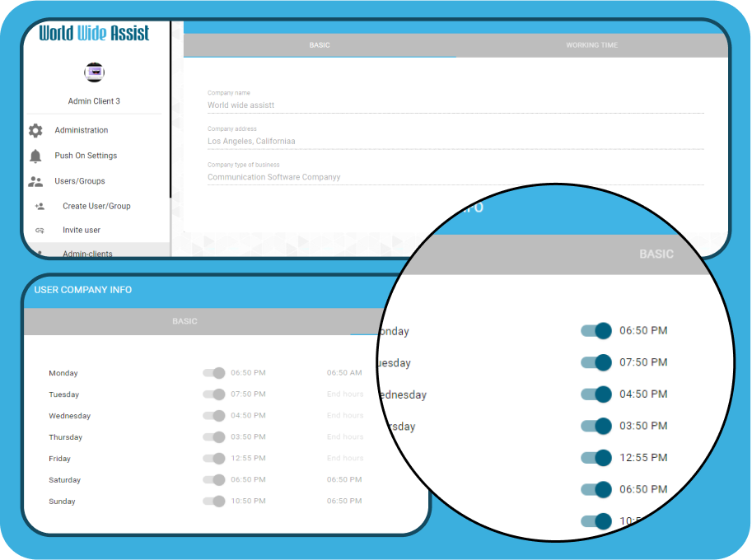Viewport: 752px width, 560px height.
Task: Click the Company type of business field
Action: (455, 177)
